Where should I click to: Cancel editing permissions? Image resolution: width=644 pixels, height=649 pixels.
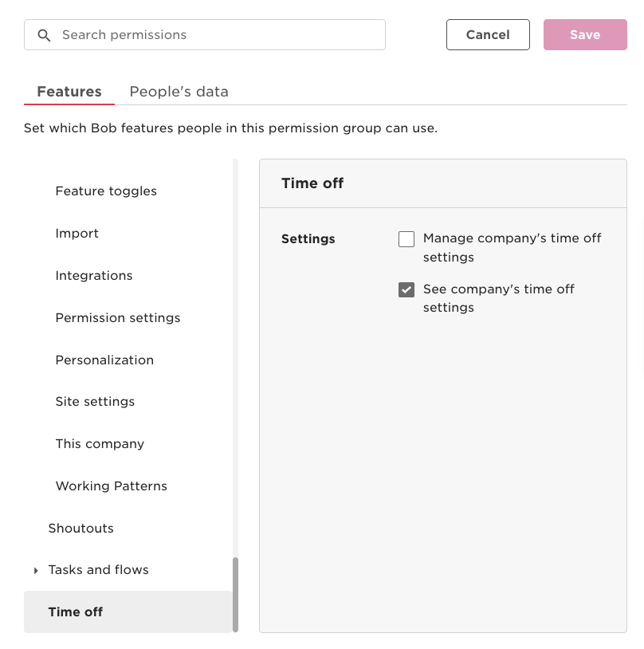coord(488,34)
